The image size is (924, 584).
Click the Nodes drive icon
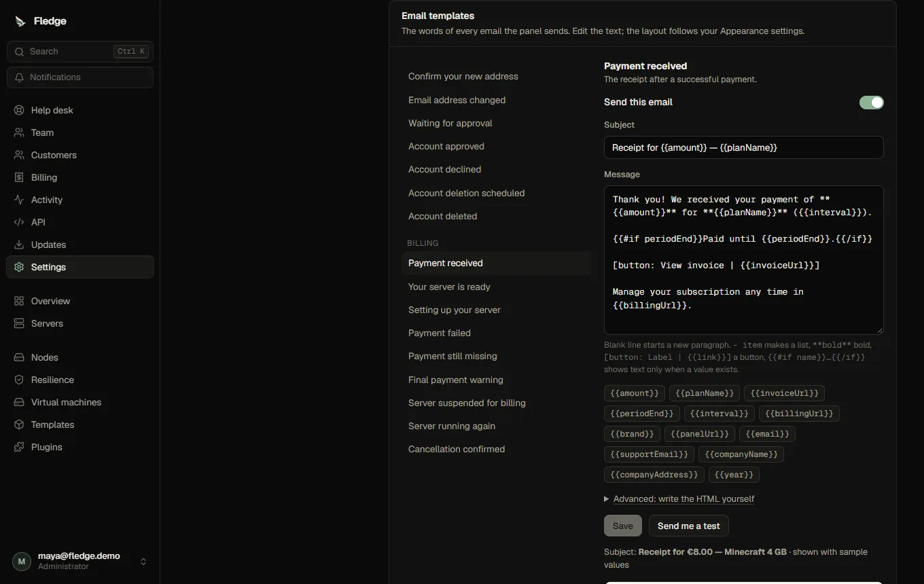(x=19, y=357)
